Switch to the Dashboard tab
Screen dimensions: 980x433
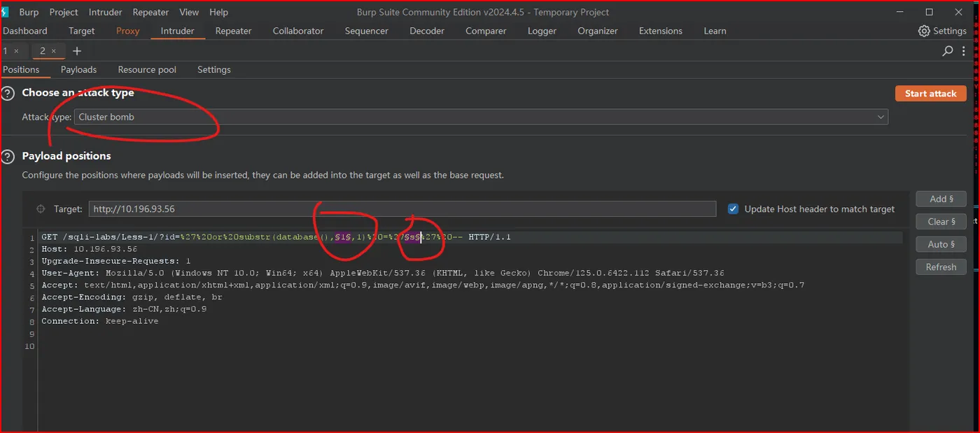25,31
